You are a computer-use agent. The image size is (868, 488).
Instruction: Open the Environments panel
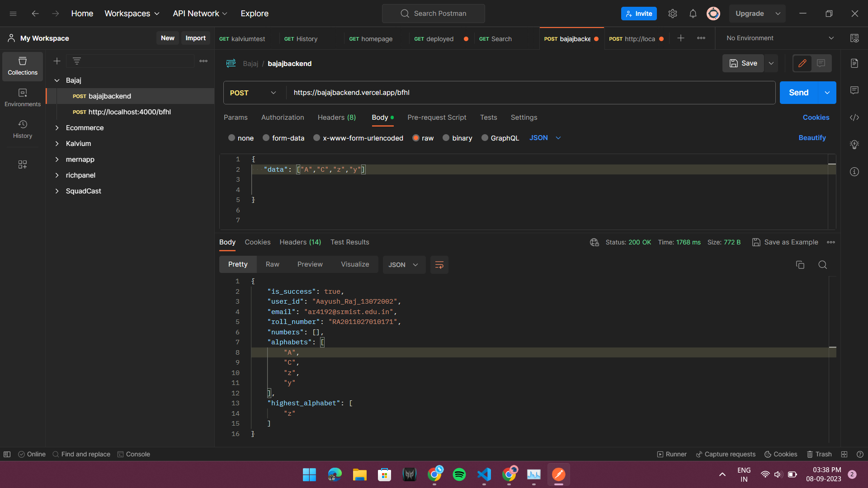[x=22, y=96]
